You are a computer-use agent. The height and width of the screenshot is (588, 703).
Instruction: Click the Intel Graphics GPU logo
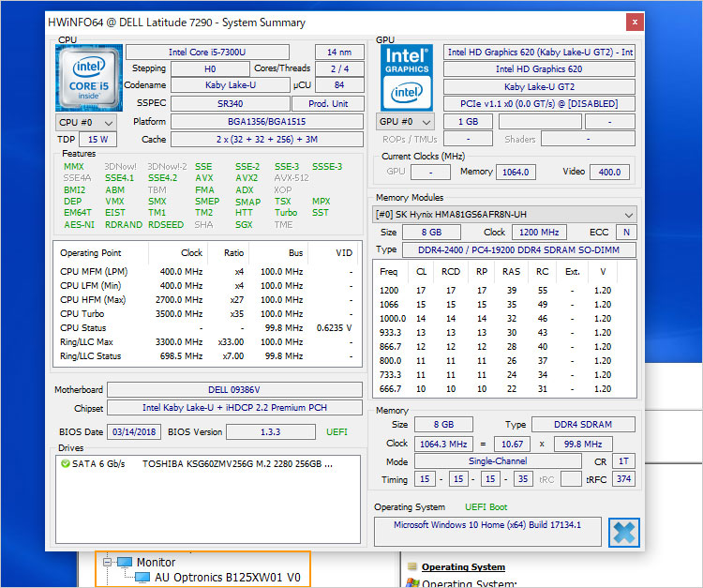(x=407, y=77)
